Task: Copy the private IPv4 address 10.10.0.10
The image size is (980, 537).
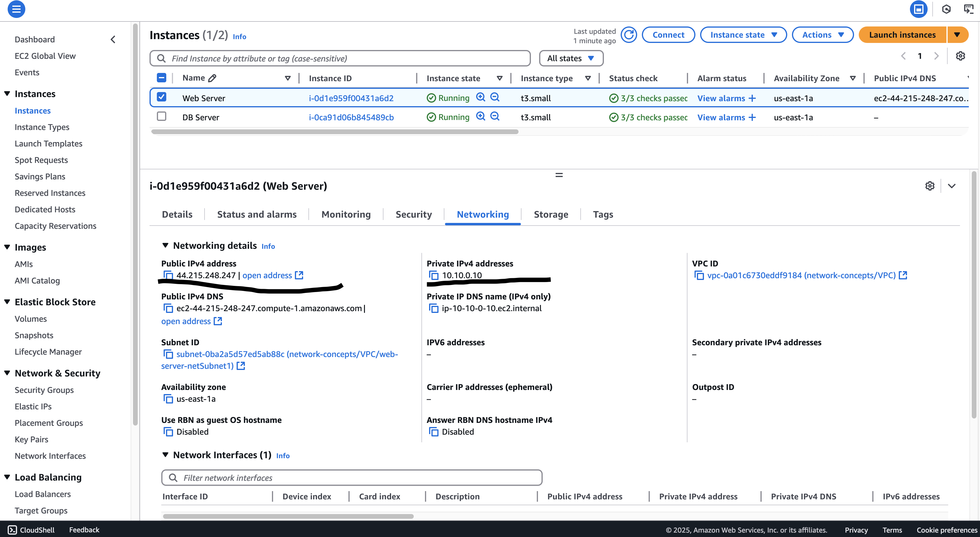Action: 433,275
